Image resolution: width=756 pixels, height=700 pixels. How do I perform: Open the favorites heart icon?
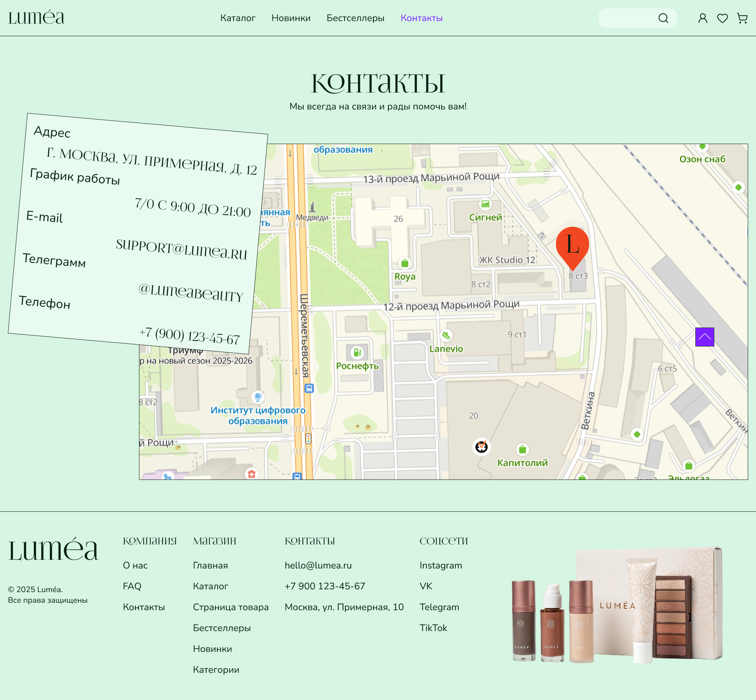click(x=722, y=18)
